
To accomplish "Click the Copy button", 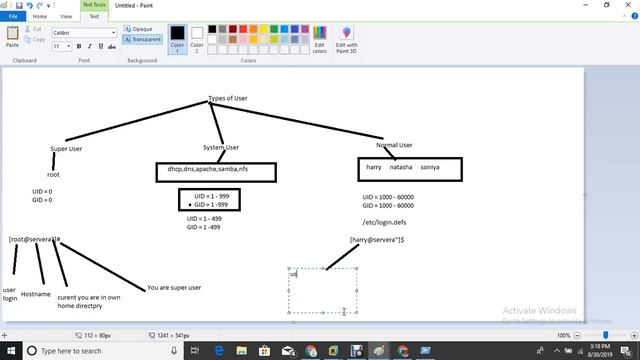I will click(35, 40).
